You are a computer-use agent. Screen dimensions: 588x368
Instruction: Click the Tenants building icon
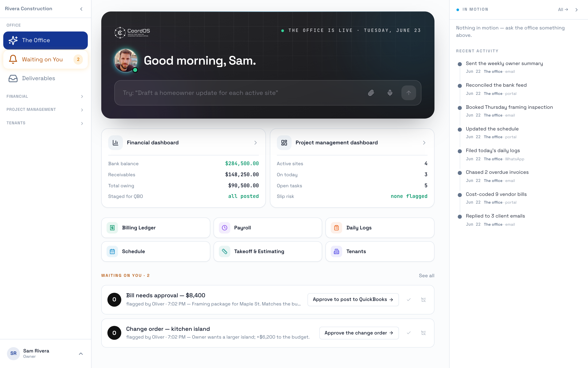(x=336, y=251)
